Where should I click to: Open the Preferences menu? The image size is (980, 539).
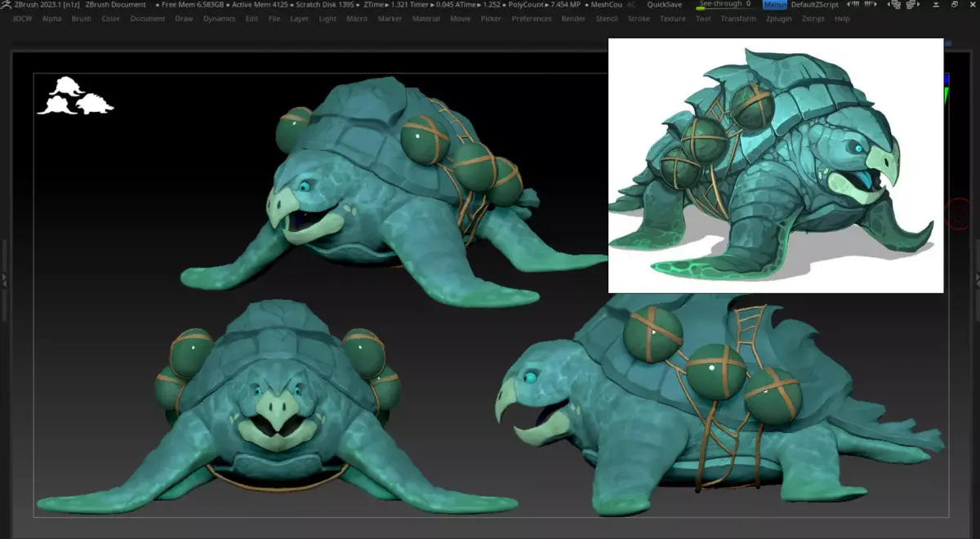point(532,19)
